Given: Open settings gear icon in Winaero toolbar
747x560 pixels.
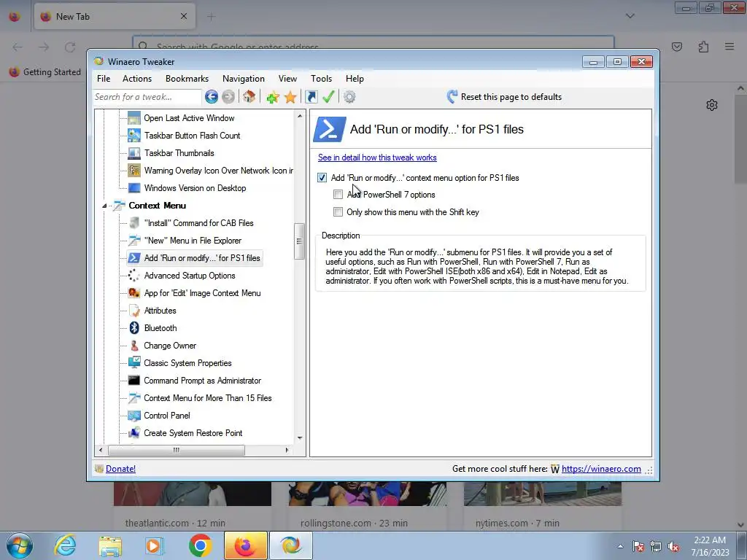Looking at the screenshot, I should pyautogui.click(x=349, y=97).
